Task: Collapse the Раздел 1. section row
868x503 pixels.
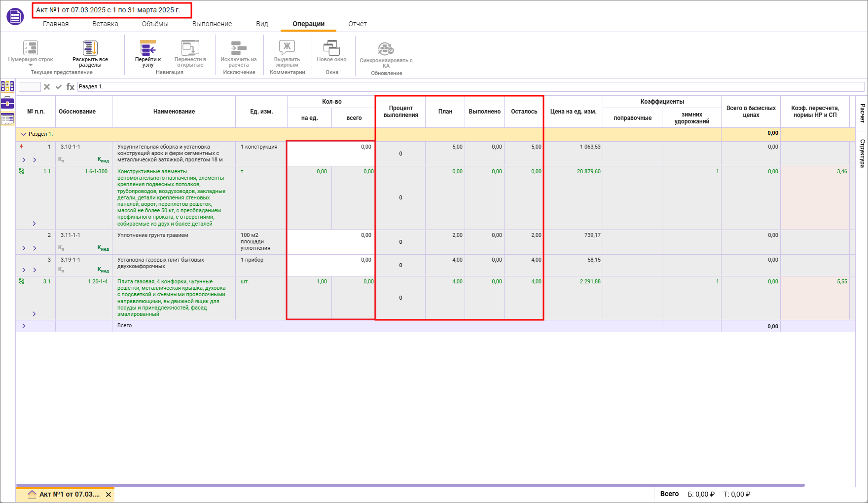Action: [23, 134]
